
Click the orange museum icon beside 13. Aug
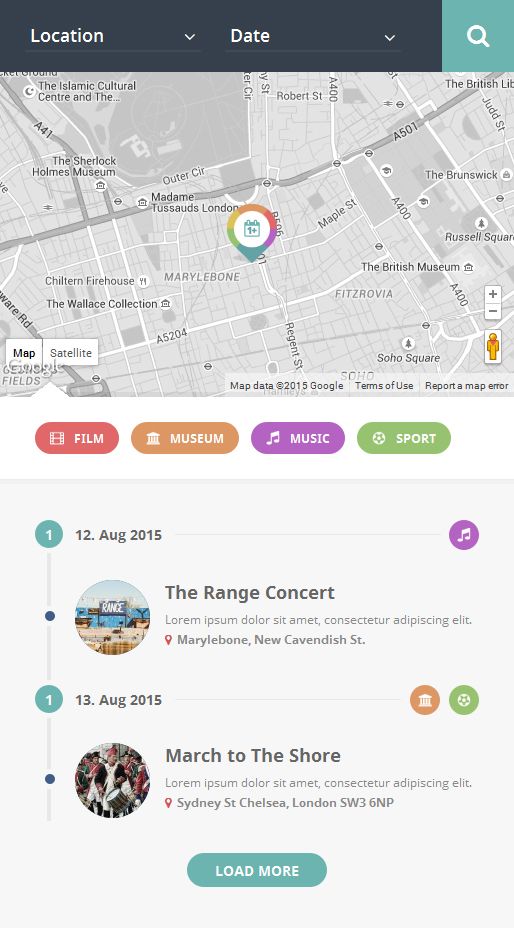click(x=425, y=700)
